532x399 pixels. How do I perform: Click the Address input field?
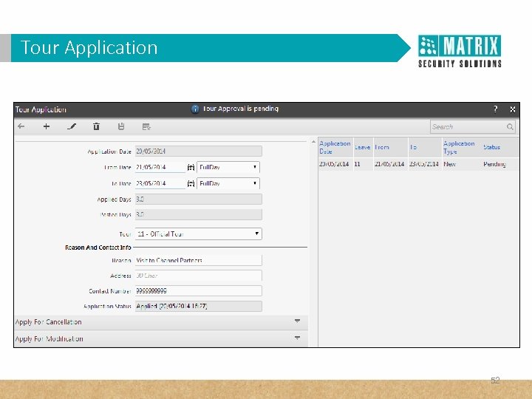pos(199,276)
